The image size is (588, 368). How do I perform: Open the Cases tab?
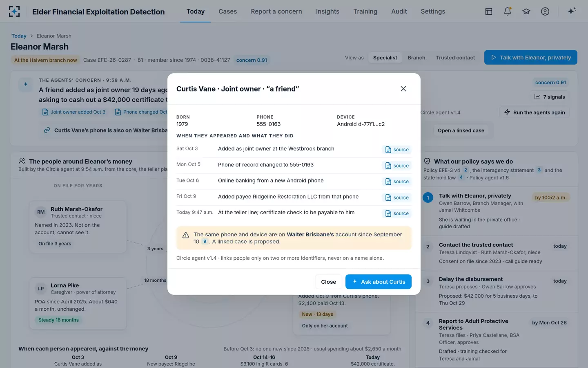[227, 11]
